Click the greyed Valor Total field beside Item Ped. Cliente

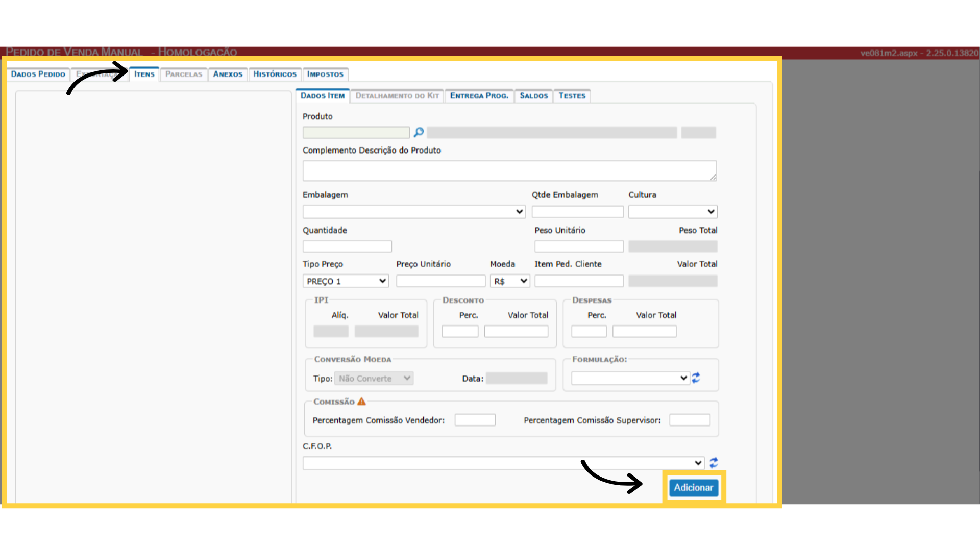(673, 281)
